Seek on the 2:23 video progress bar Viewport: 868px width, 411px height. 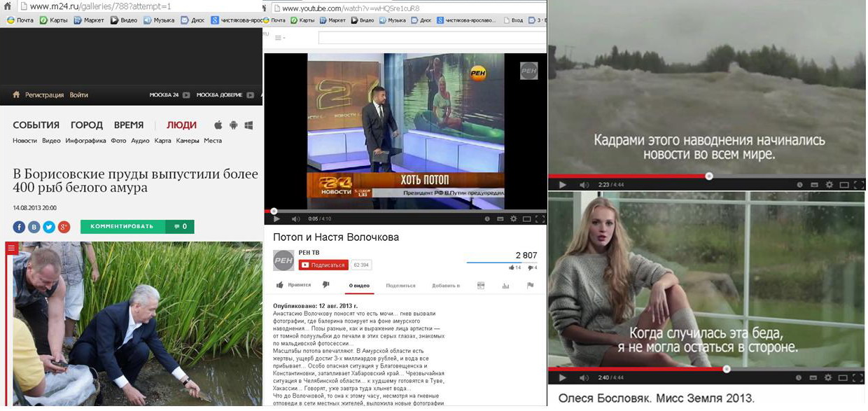click(707, 176)
